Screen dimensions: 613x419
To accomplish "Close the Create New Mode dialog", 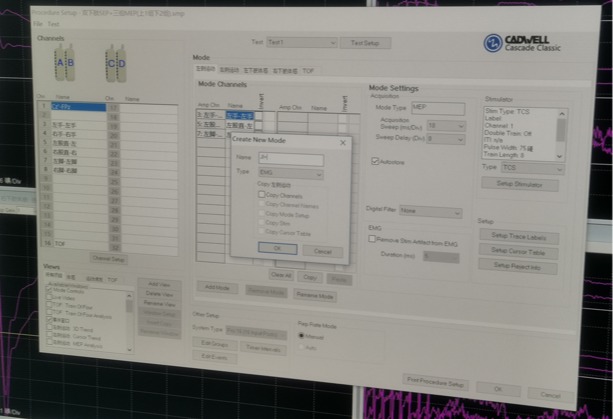I will (343, 144).
